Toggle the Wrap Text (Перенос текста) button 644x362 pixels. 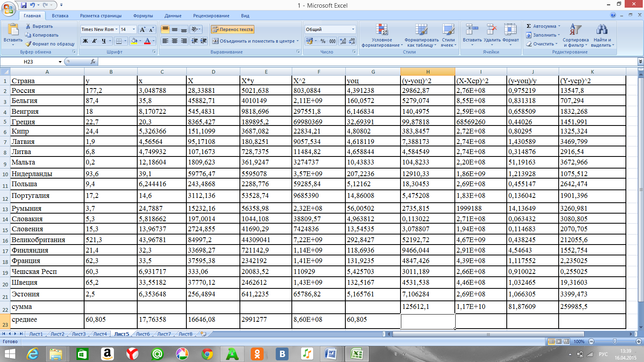233,29
